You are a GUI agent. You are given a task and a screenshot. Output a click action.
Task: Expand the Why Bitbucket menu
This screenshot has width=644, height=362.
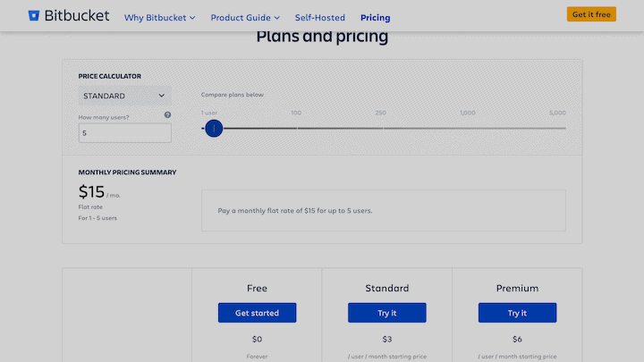160,18
